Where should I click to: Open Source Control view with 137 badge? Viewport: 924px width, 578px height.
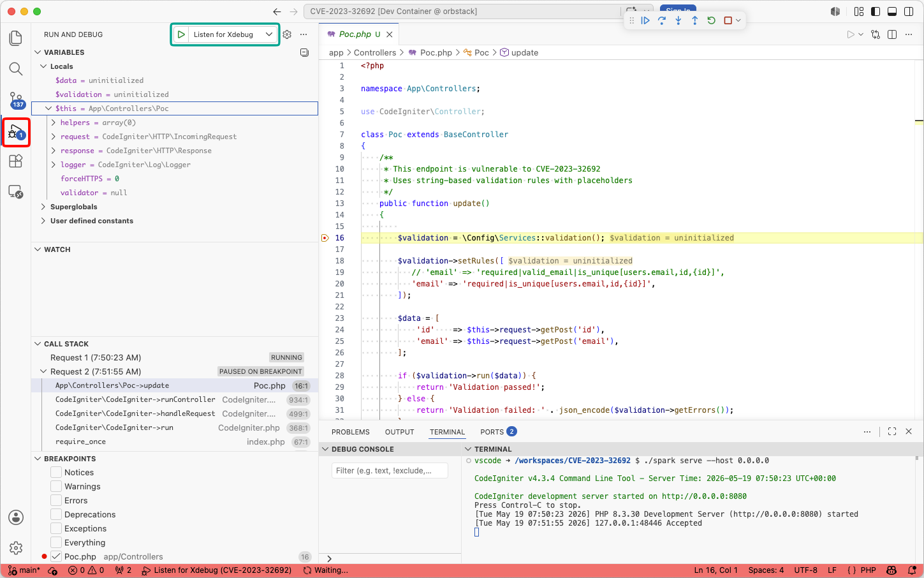16,100
